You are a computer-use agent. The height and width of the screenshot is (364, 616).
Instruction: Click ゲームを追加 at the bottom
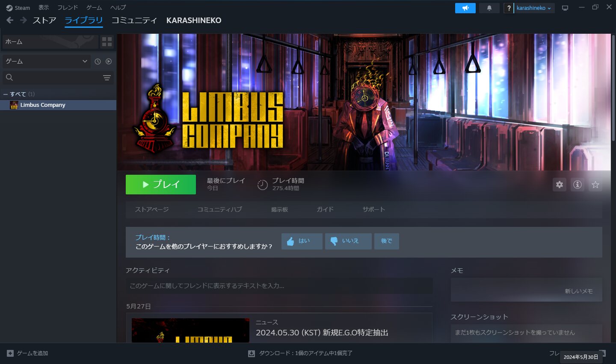point(28,353)
